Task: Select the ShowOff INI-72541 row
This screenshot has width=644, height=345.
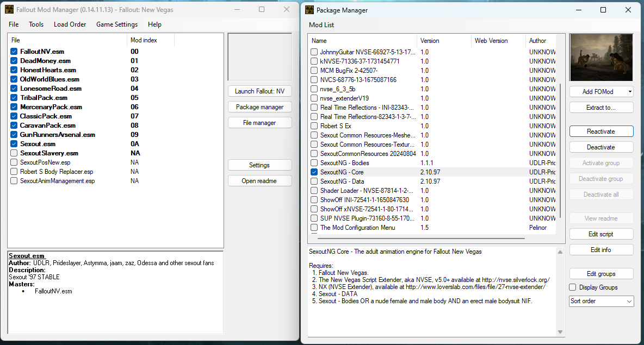Action: [x=432, y=200]
